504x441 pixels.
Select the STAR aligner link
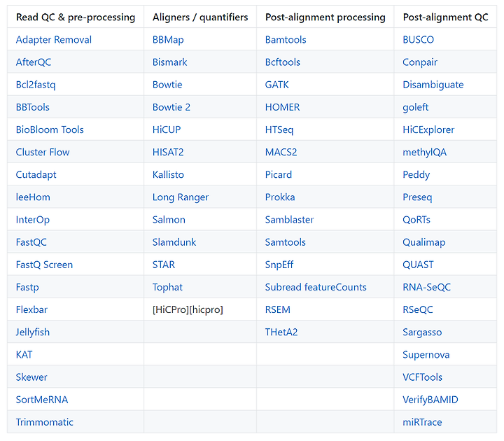tap(164, 265)
